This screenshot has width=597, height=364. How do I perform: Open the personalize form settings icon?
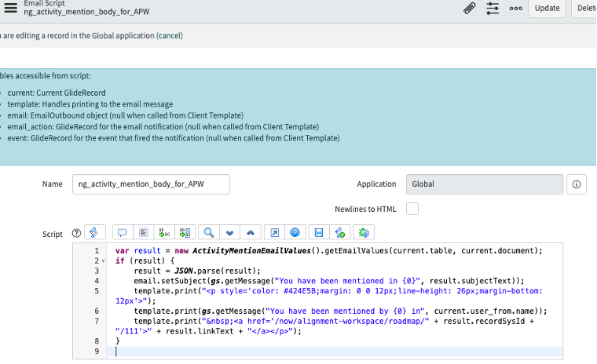pos(493,8)
